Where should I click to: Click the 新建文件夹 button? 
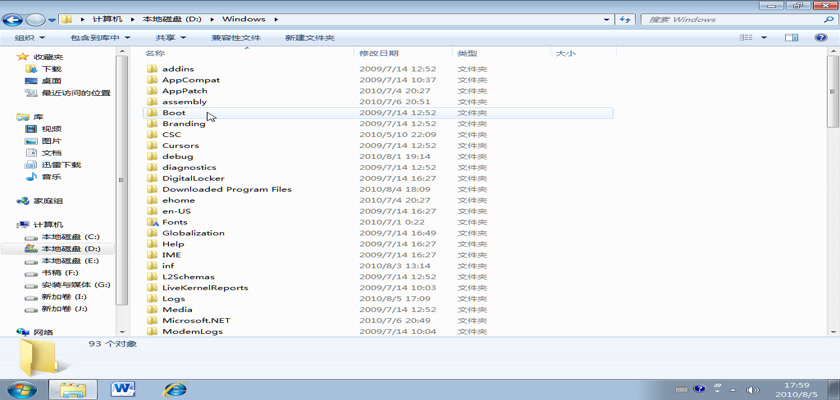pos(309,38)
